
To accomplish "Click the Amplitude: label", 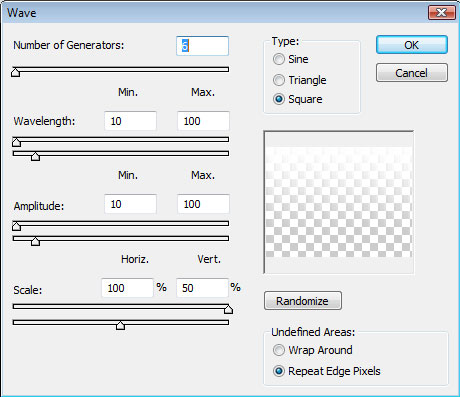I will pos(39,206).
